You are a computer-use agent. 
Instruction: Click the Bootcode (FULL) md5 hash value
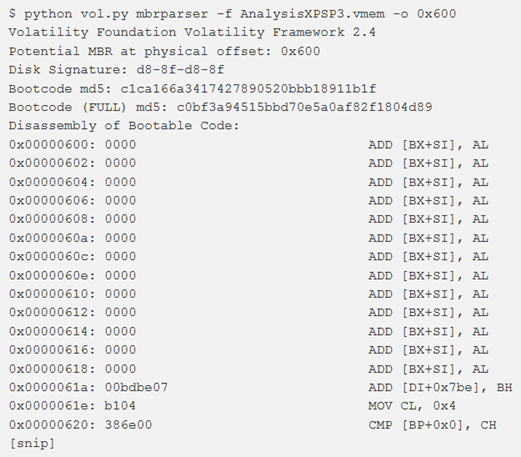304,107
